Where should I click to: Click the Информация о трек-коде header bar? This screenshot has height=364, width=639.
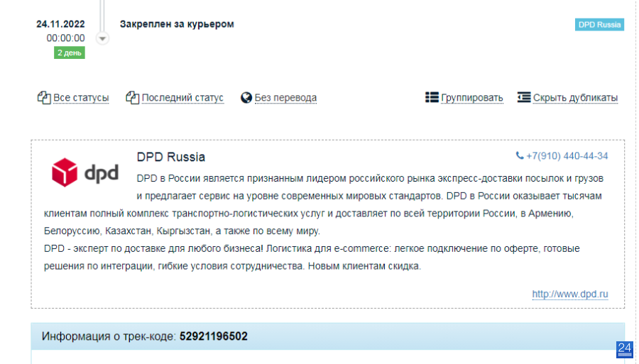327,336
